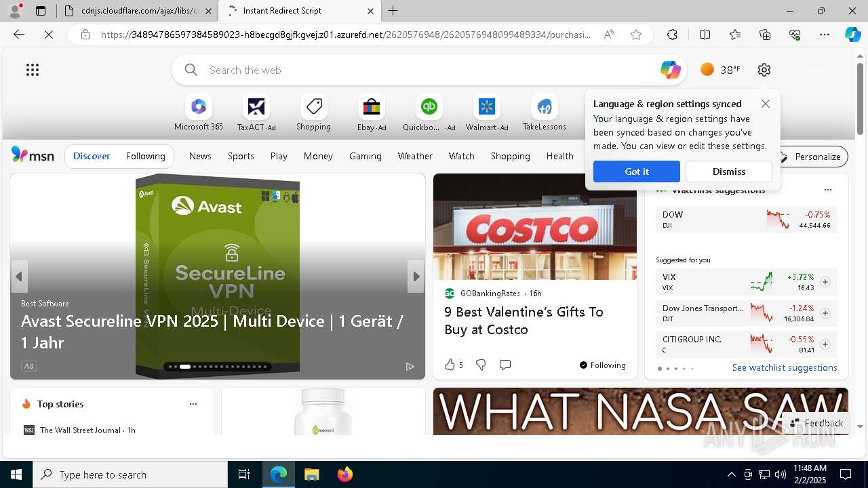868x488 pixels.
Task: Open comments on the Costco article
Action: [505, 365]
